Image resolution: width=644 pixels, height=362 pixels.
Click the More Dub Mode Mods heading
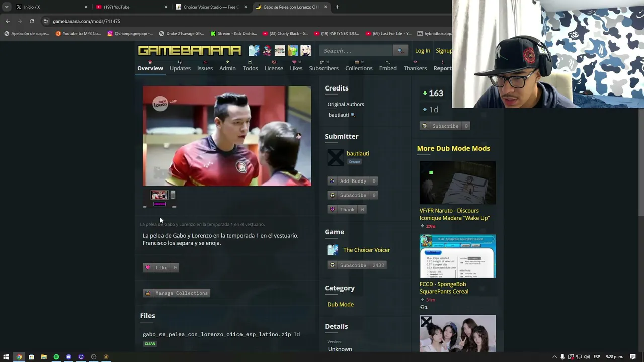pos(453,148)
